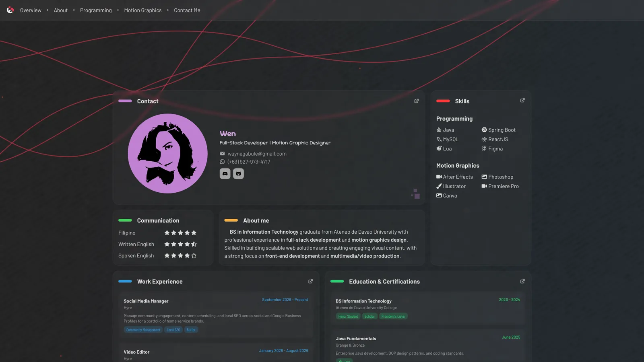Click the Canva image icon

439,195
